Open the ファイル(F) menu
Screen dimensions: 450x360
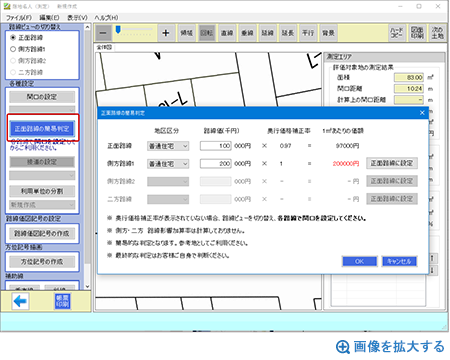pyautogui.click(x=19, y=17)
